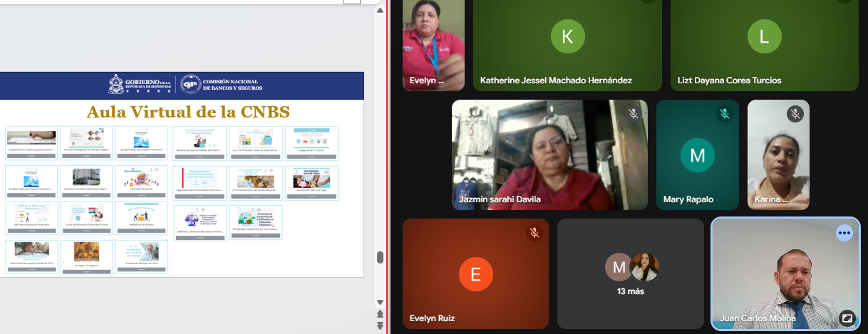This screenshot has height=334, width=868.
Task: Click muted microphone icon on Mary Rapalo's tile
Action: click(724, 114)
